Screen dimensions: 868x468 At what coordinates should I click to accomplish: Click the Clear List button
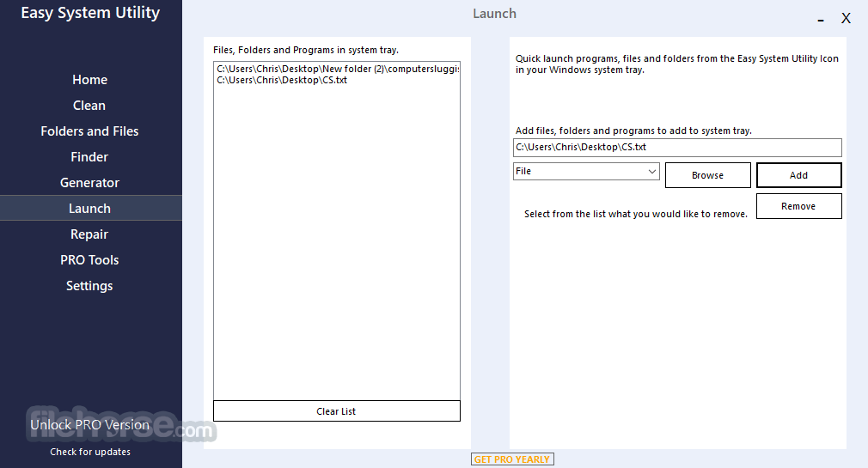tap(337, 411)
